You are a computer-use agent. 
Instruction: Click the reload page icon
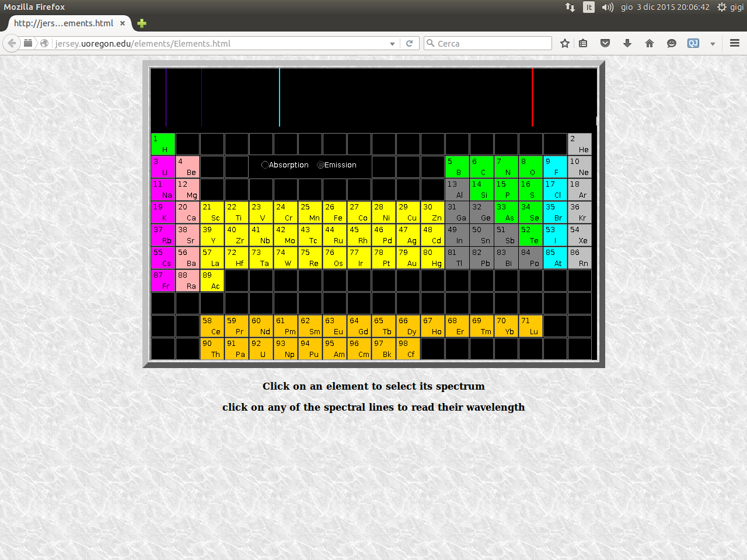(x=410, y=43)
